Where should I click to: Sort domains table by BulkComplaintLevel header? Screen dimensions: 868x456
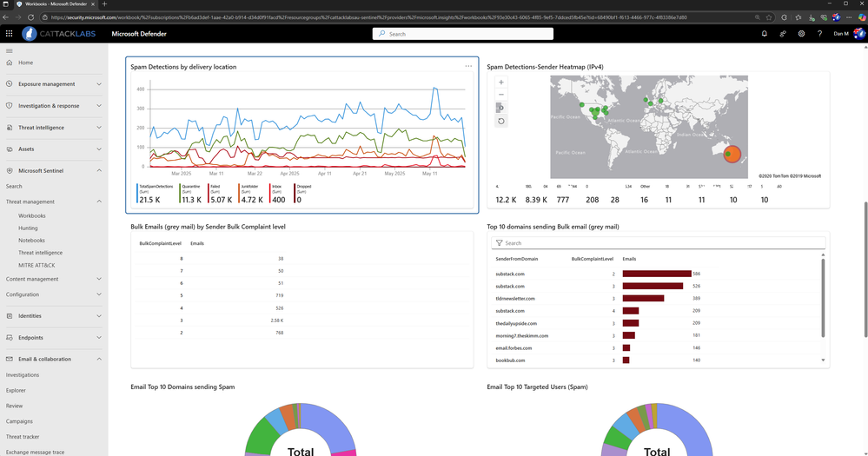click(593, 259)
